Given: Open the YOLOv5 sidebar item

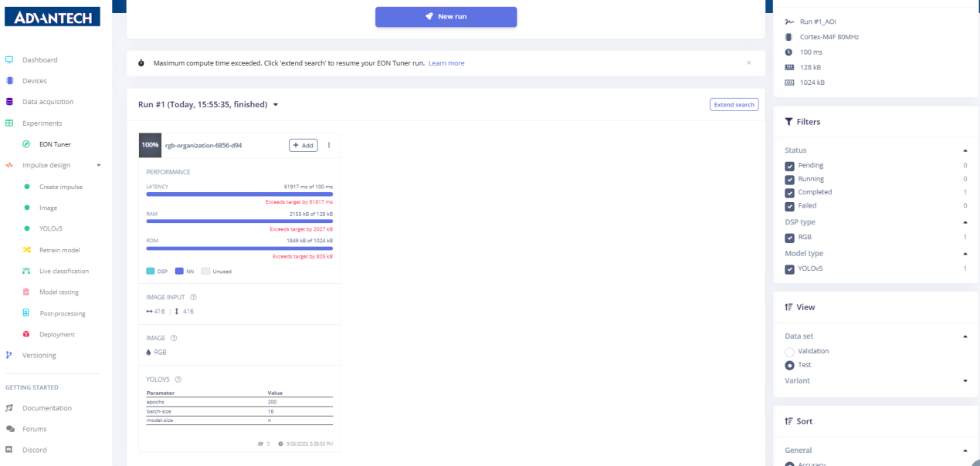Looking at the screenshot, I should (50, 228).
